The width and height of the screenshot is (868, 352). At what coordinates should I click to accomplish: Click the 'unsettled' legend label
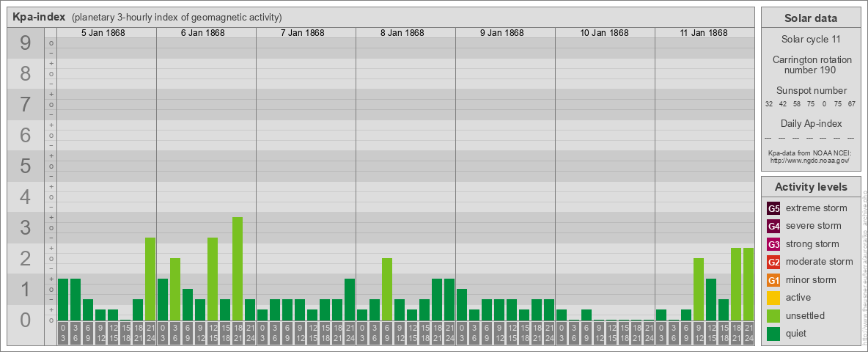(806, 315)
